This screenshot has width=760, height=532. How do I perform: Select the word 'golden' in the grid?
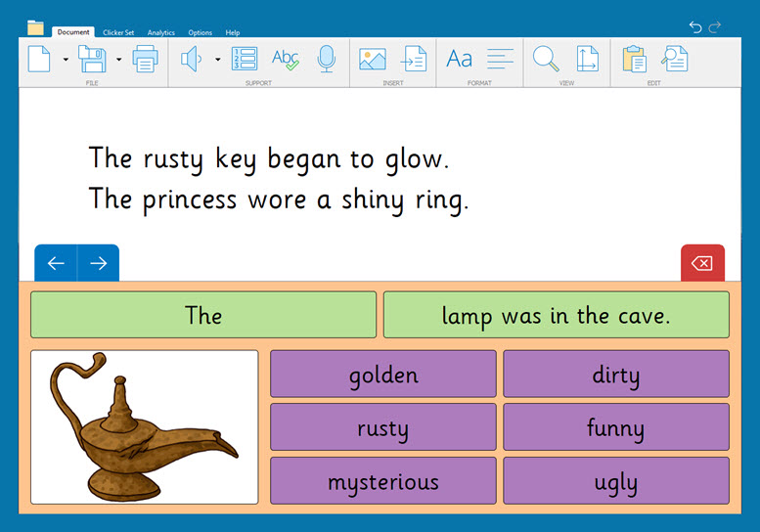383,375
